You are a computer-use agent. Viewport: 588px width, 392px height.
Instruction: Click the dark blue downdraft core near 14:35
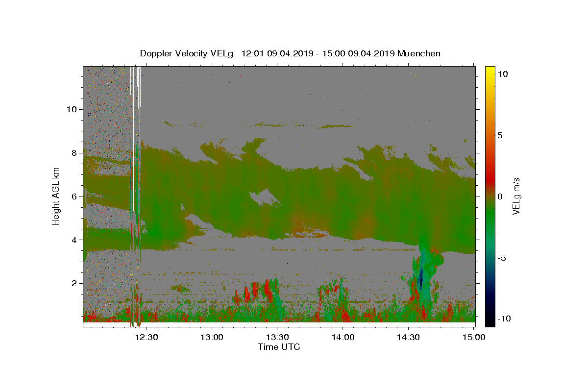(x=420, y=280)
